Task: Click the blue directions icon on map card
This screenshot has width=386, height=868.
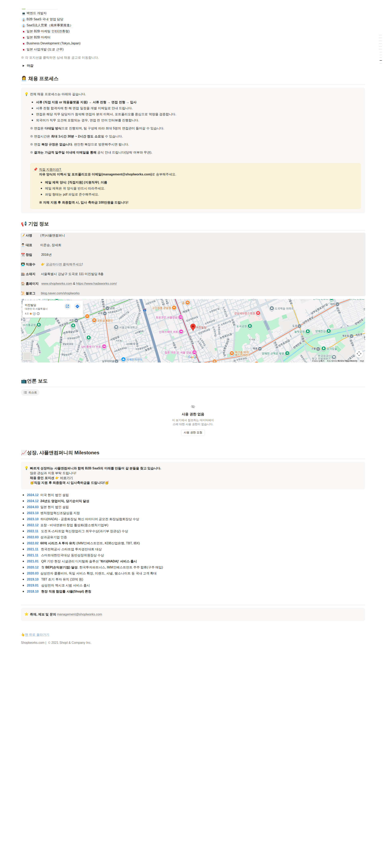Action: coord(77,306)
